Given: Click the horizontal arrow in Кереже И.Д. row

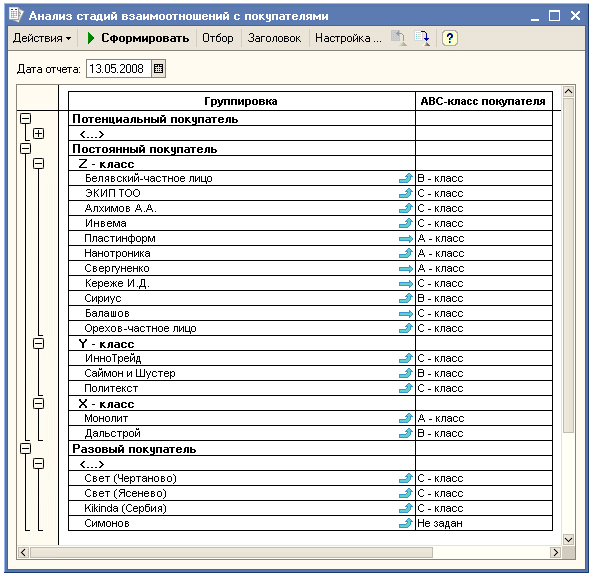Looking at the screenshot, I should point(406,284).
